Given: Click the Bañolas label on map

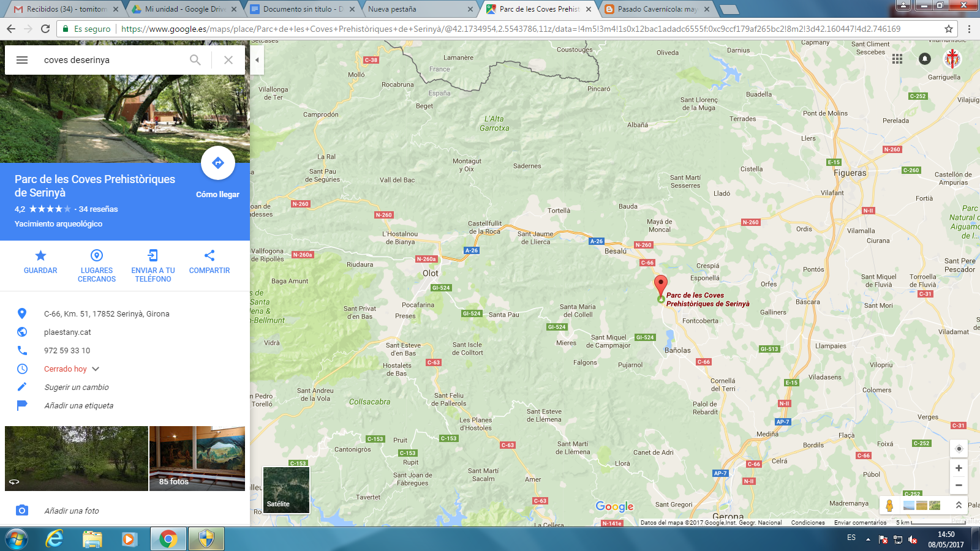Looking at the screenshot, I should coord(677,351).
